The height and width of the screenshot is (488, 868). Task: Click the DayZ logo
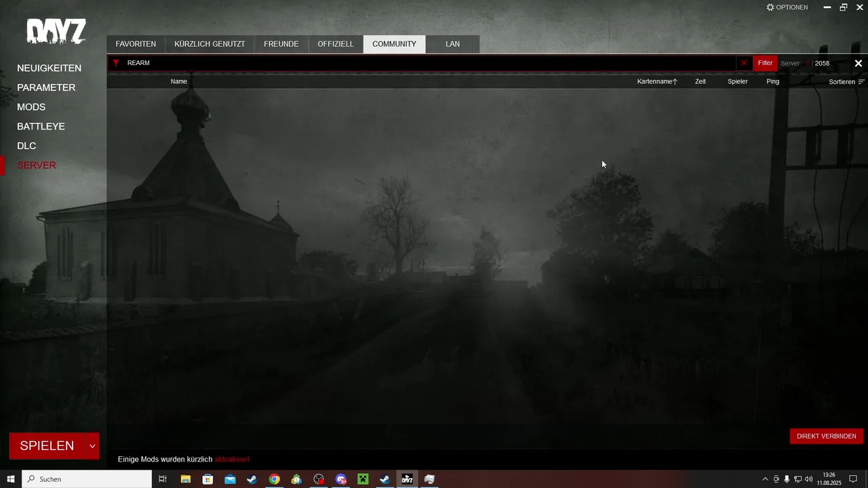(56, 31)
